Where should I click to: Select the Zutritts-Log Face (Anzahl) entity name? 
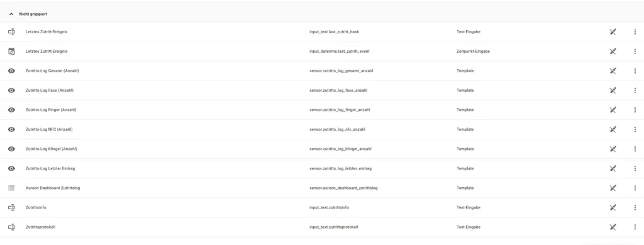tap(50, 90)
